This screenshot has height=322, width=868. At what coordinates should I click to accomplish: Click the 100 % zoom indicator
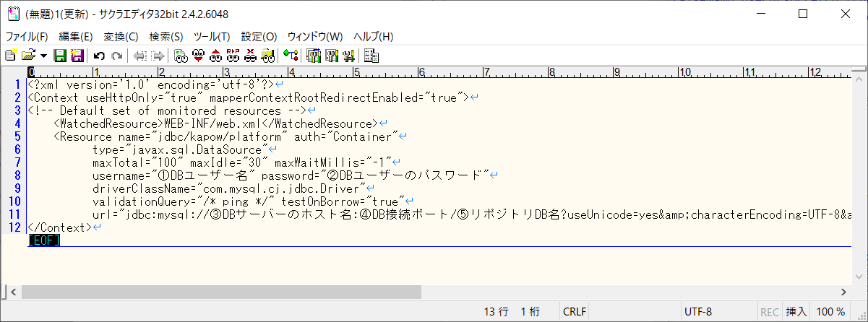(x=830, y=312)
